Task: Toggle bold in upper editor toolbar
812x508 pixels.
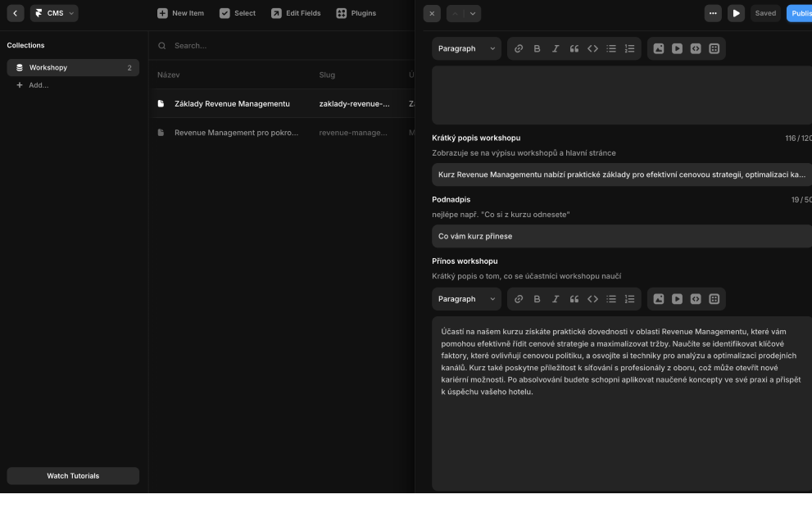Action: tap(537, 48)
